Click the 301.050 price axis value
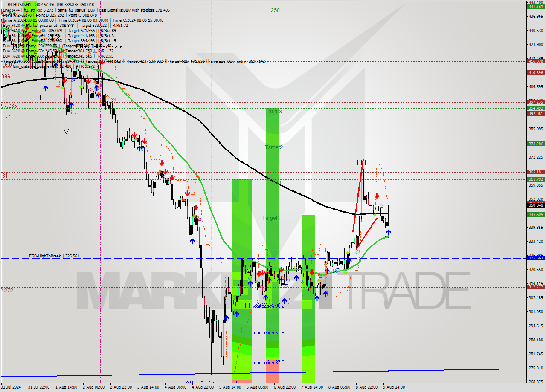 click(x=536, y=311)
